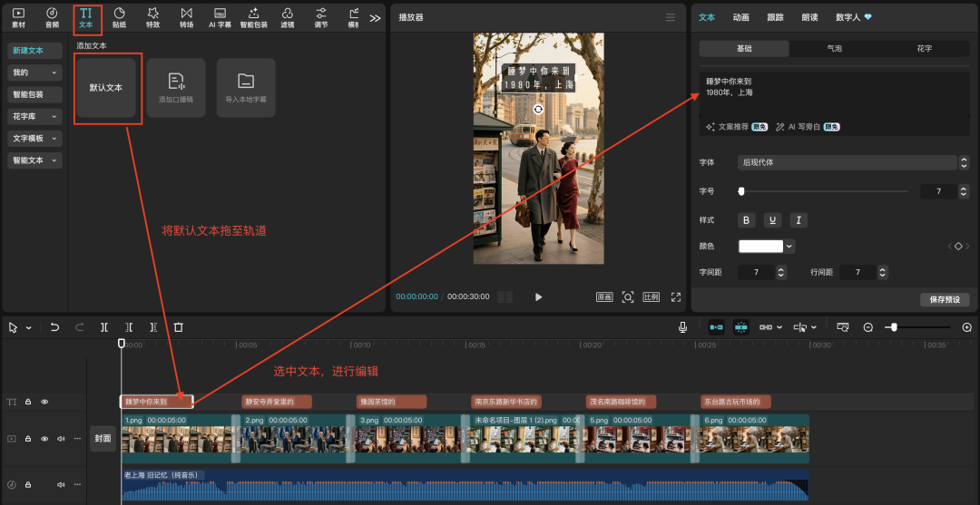The image size is (980, 505).
Task: Expand the 花字库 category in sidebar
Action: pyautogui.click(x=35, y=116)
